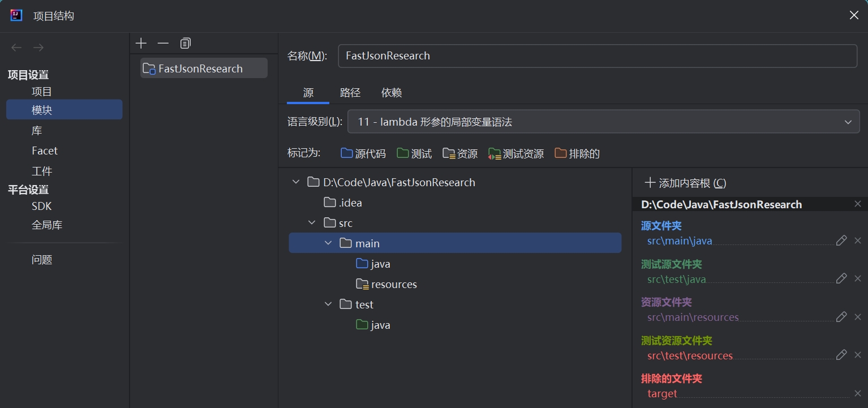Remove target from excluded folders
This screenshot has height=408, width=868.
click(x=858, y=393)
